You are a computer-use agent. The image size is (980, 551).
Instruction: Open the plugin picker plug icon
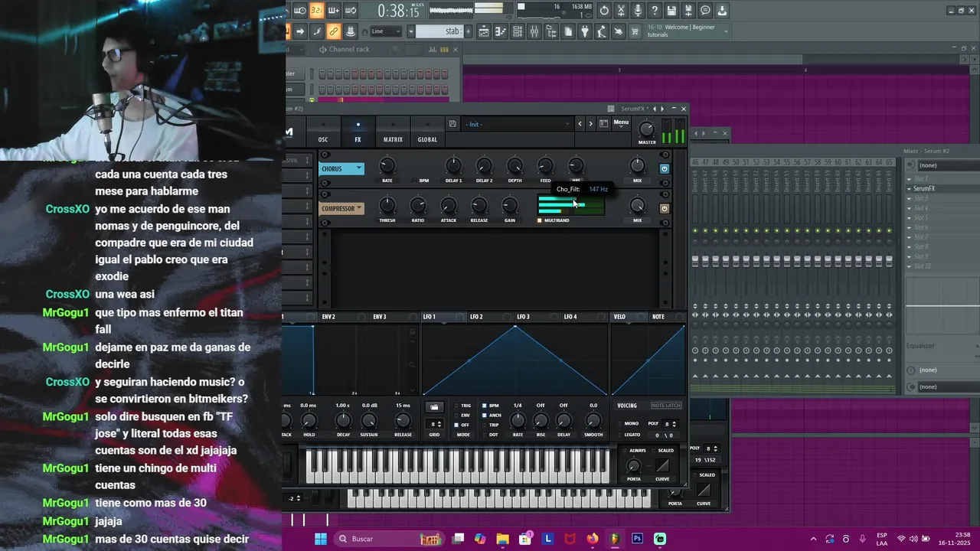pos(585,31)
